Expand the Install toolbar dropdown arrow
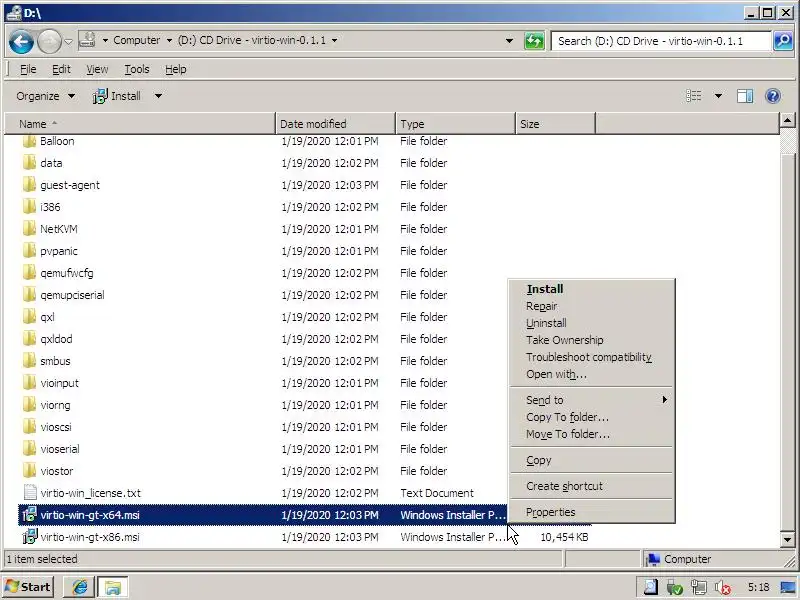This screenshot has width=800, height=600. (x=158, y=96)
